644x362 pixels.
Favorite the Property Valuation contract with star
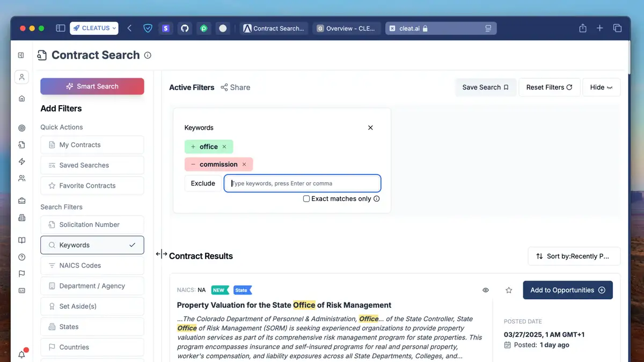click(509, 290)
